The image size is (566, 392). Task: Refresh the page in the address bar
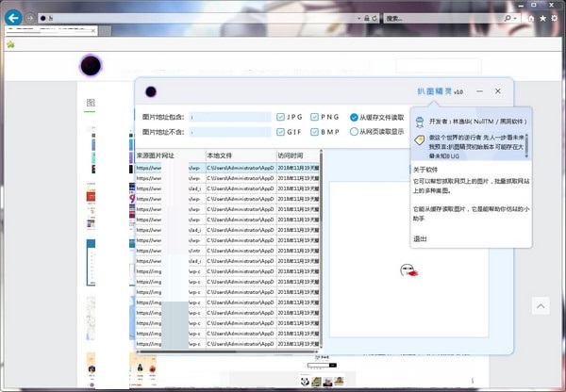click(x=372, y=18)
